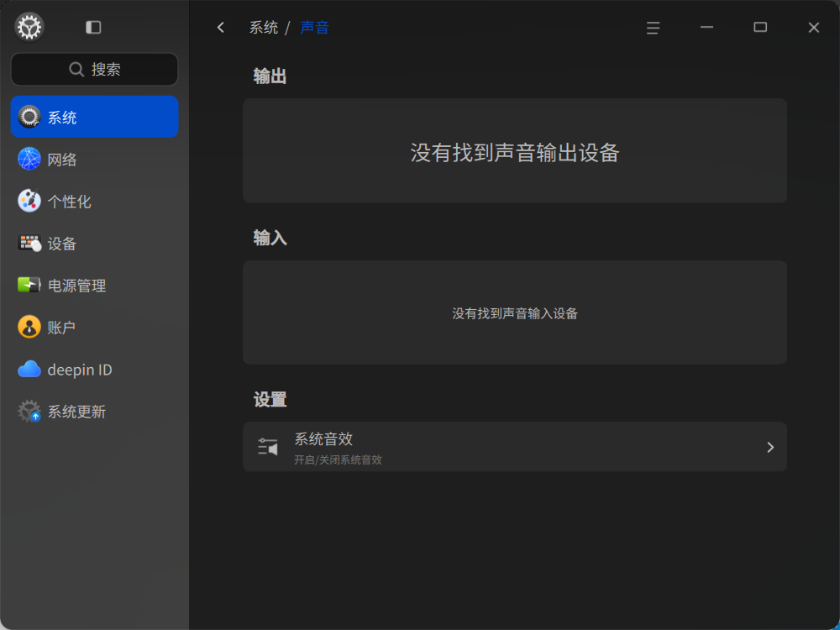Click the 系统 breadcrumb link
Viewport: 840px width, 630px height.
point(264,28)
